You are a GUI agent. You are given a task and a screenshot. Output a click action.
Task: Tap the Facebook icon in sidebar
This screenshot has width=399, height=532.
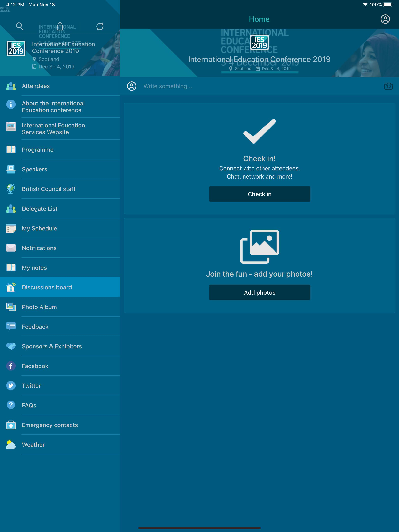coord(11,366)
